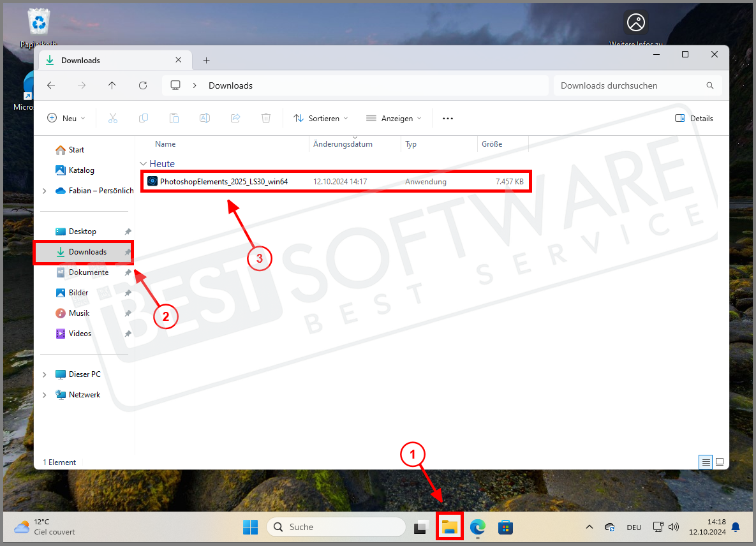This screenshot has height=546, width=756.
Task: Open Task View on the taskbar
Action: [421, 528]
